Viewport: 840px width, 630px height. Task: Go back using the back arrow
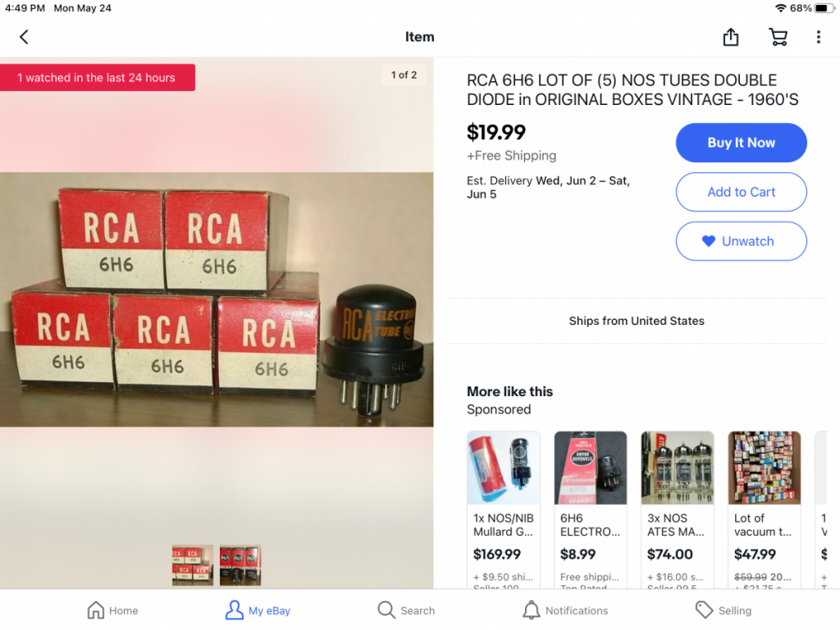(x=24, y=37)
